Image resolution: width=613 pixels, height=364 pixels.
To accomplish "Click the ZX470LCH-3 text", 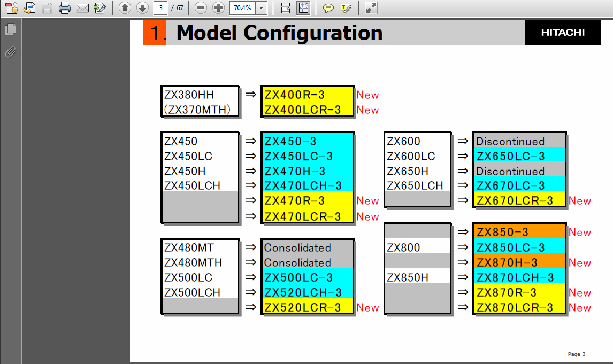I will [x=303, y=185].
